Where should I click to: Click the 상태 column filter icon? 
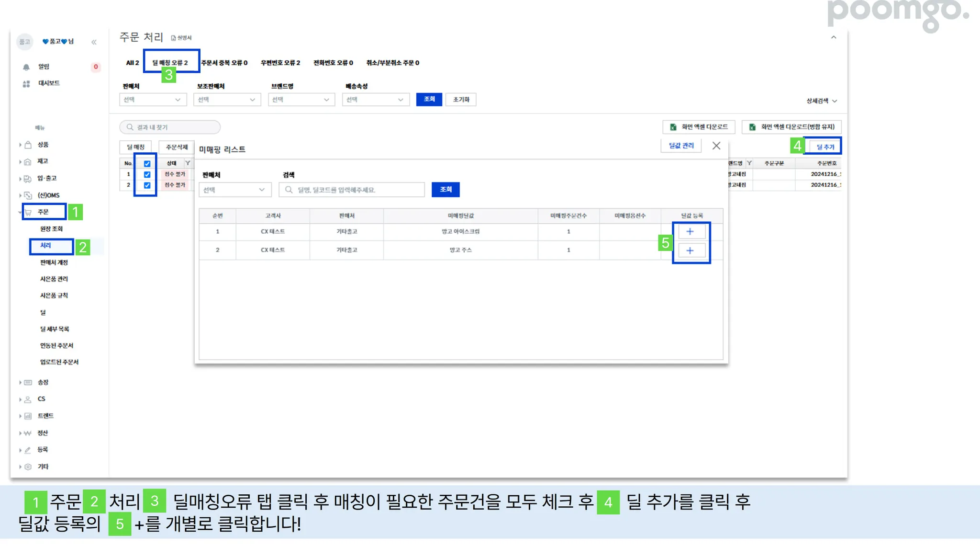point(188,163)
